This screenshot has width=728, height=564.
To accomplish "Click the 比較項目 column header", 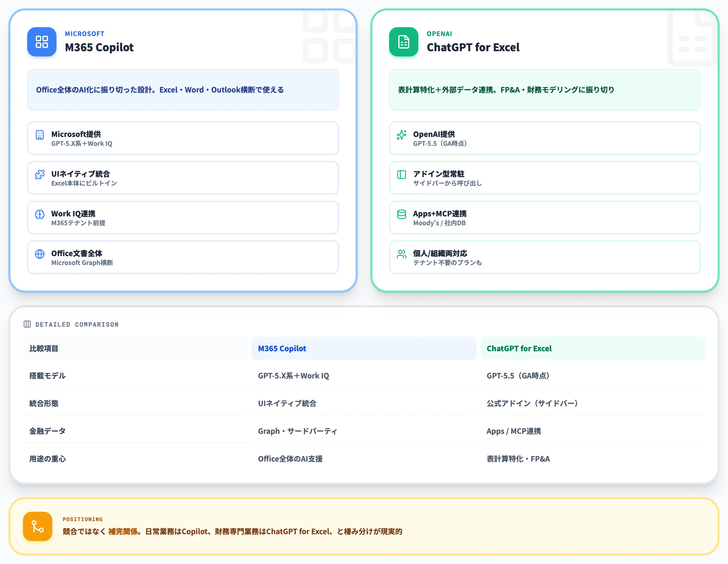I will (135, 348).
